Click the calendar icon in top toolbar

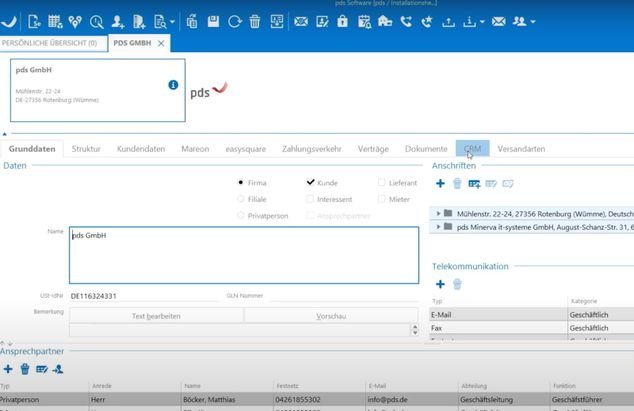(55, 21)
